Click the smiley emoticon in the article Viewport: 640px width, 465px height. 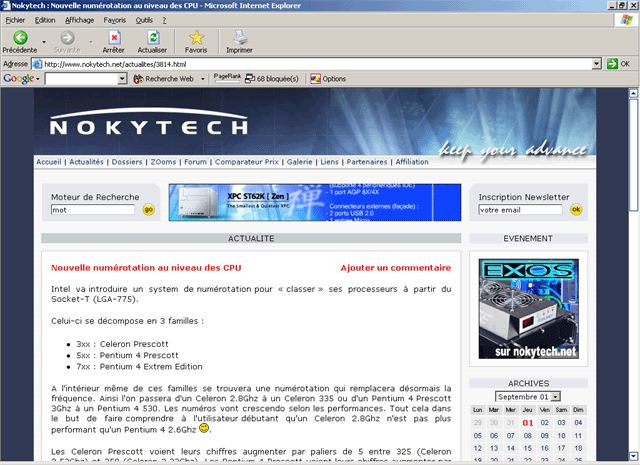[204, 428]
